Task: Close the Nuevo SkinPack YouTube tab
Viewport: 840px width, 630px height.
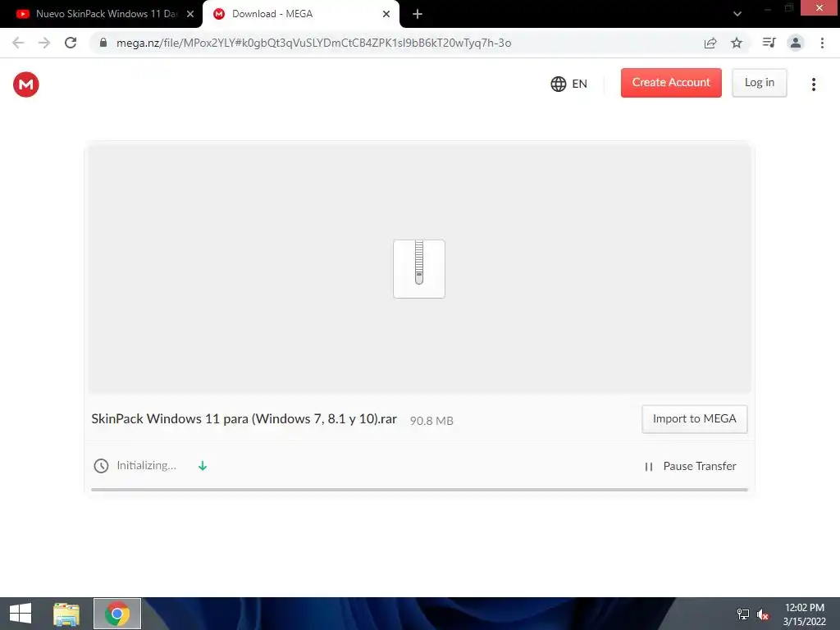Action: coord(190,14)
